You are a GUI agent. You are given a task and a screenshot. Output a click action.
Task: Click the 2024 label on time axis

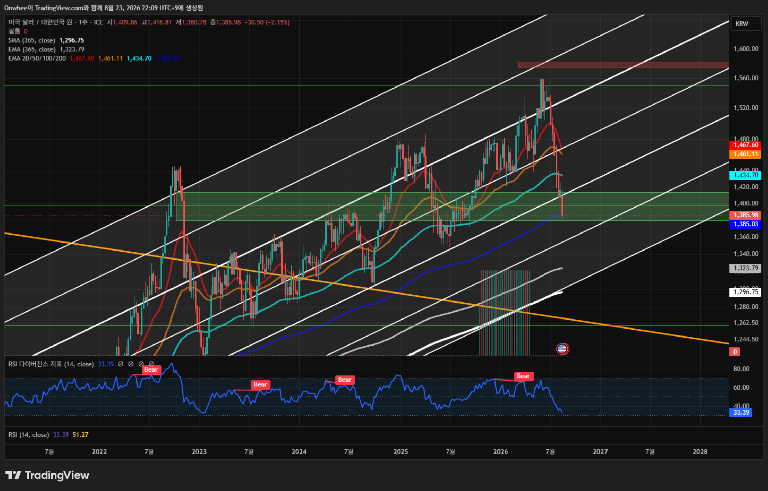click(299, 452)
